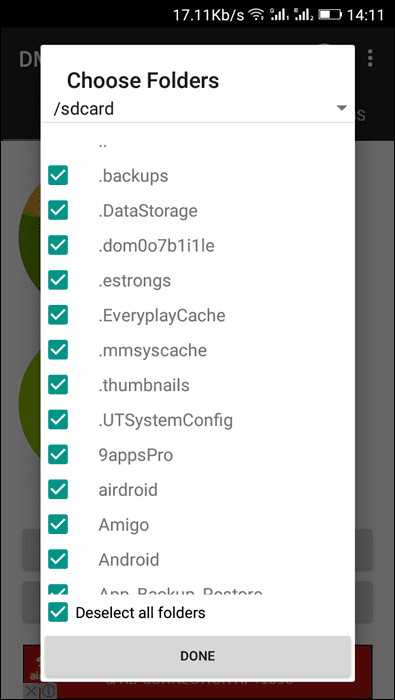Uncheck the Android folder checkbox
395x700 pixels.
click(x=58, y=559)
